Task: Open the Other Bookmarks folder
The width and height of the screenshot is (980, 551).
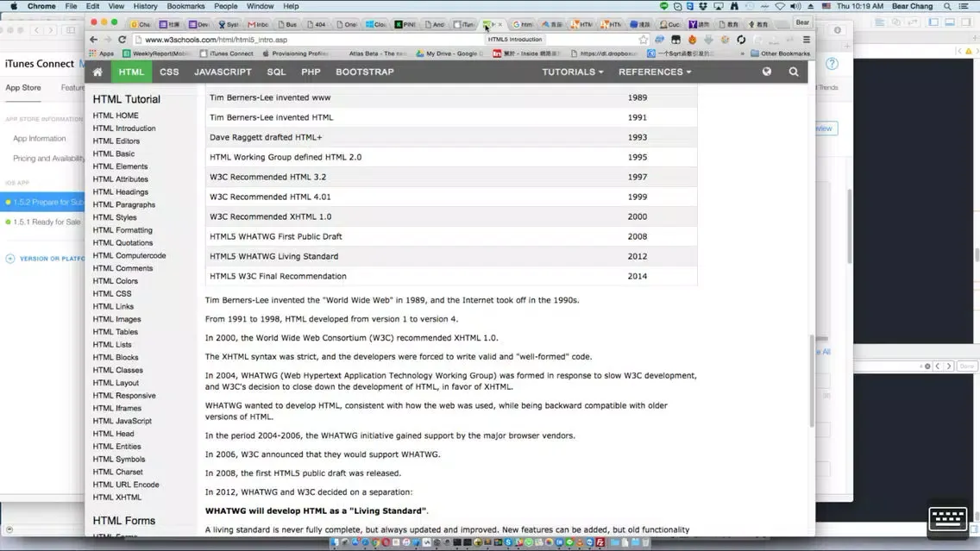Action: tap(780, 53)
